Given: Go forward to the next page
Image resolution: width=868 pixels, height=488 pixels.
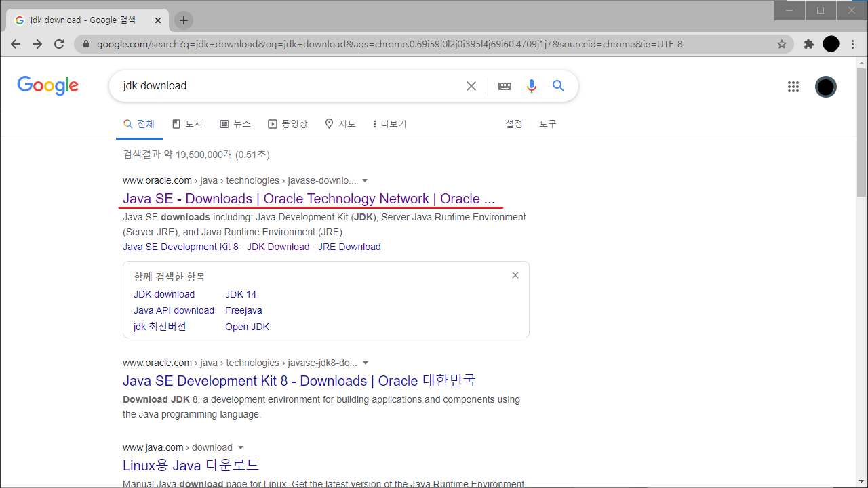Looking at the screenshot, I should [37, 44].
